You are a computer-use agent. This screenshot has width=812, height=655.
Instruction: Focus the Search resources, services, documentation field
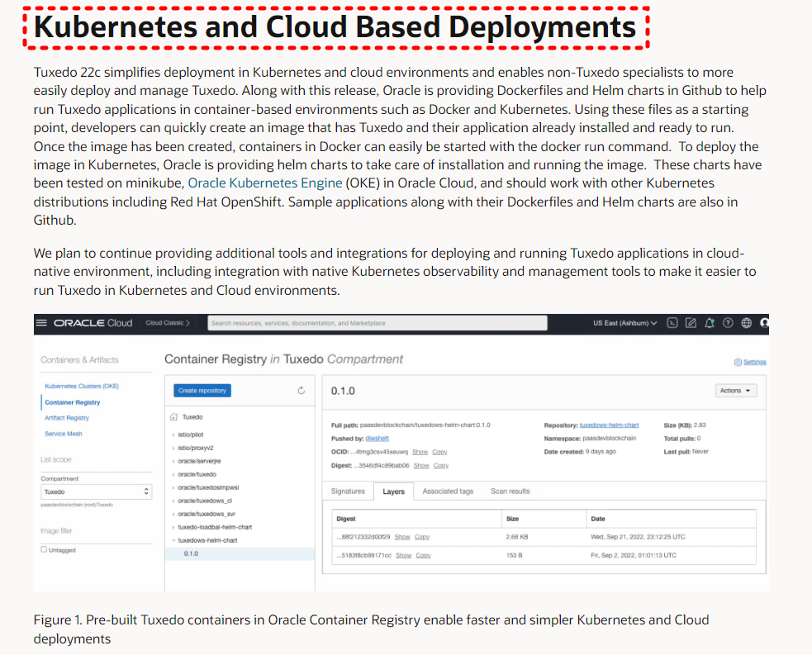pos(378,323)
